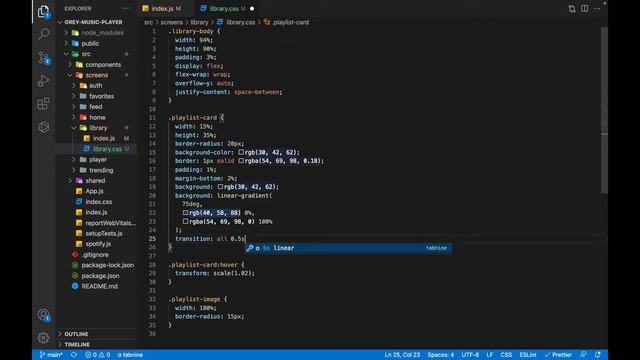Click the synchronize changes icon
640x360 pixels.
tap(73, 355)
